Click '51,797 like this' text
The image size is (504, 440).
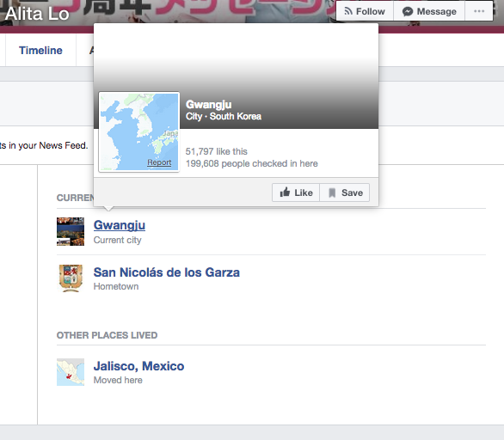pyautogui.click(x=217, y=151)
